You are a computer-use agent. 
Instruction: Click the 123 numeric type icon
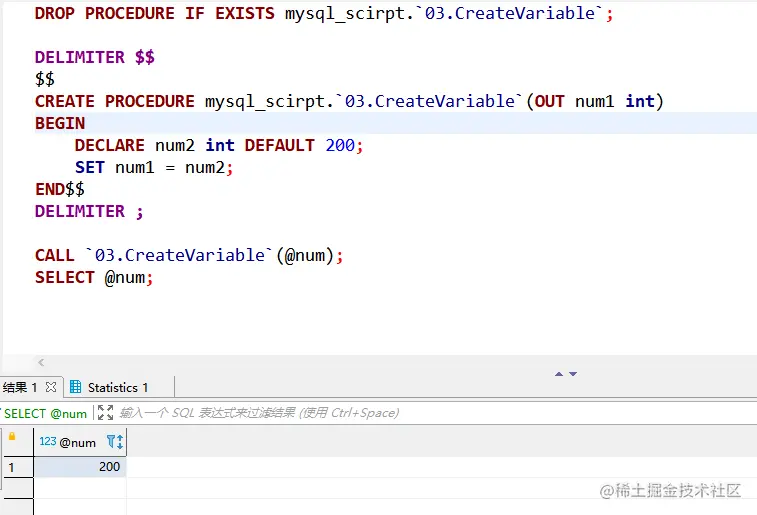coord(48,441)
